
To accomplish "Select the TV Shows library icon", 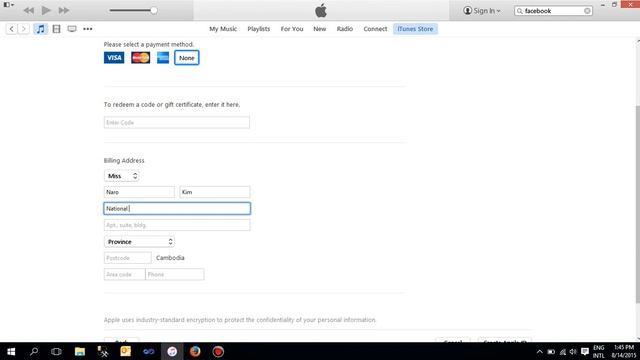I will click(72, 29).
